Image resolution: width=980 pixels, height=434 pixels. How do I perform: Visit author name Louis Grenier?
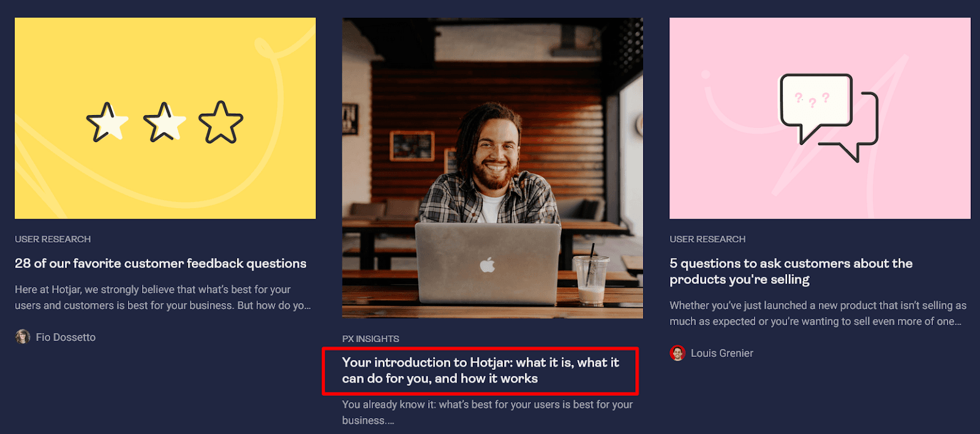coord(722,353)
